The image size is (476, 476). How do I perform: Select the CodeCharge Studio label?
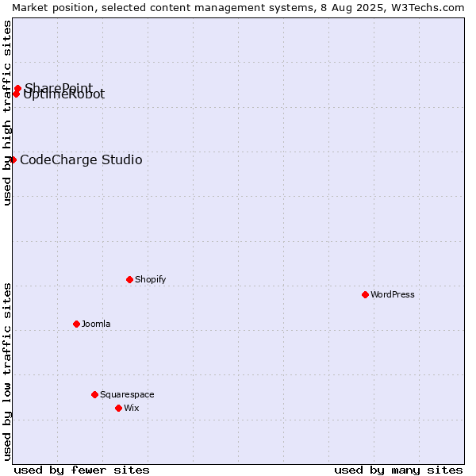point(81,159)
